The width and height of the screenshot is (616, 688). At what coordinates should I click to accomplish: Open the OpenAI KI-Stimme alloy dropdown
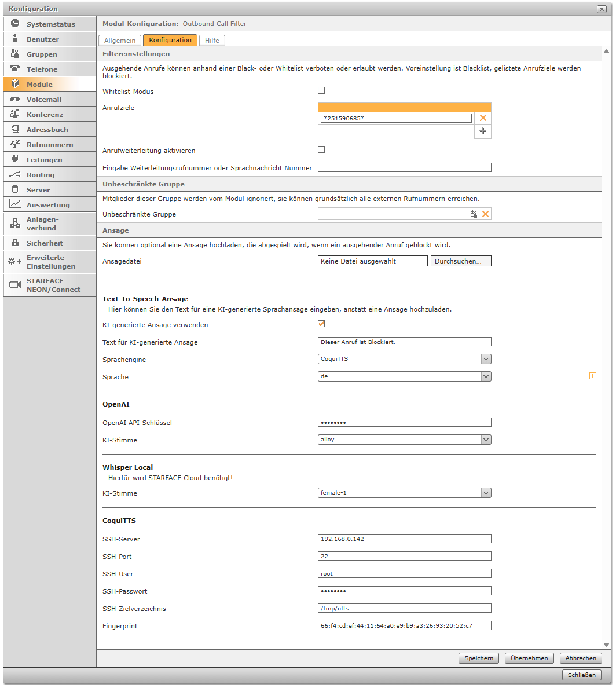(486, 440)
